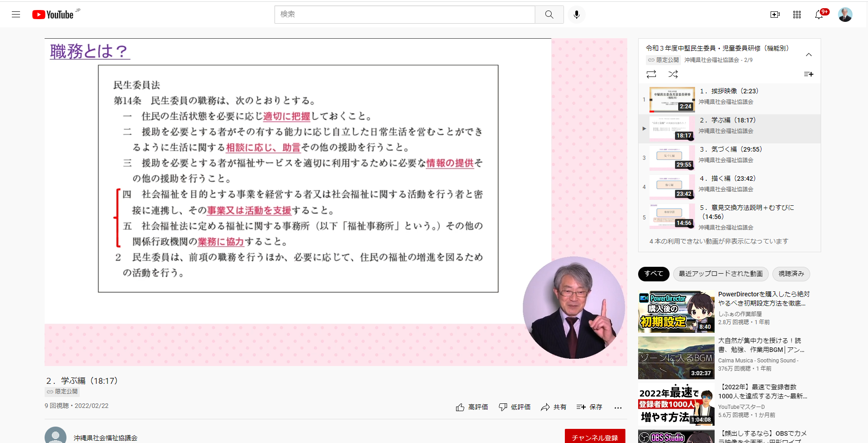The width and height of the screenshot is (868, 443).
Task: Click thumbnail of 意見交換方法説明 14:56
Action: pos(672,216)
